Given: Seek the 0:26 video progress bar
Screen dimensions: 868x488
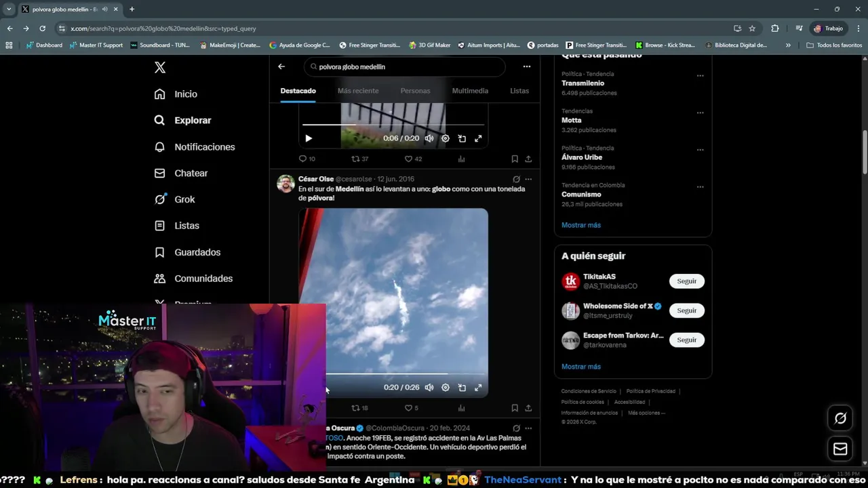Looking at the screenshot, I should [405, 373].
